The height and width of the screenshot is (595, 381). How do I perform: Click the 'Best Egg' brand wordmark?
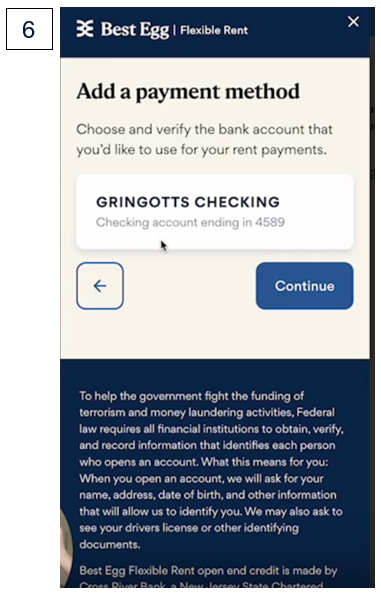[x=135, y=29]
